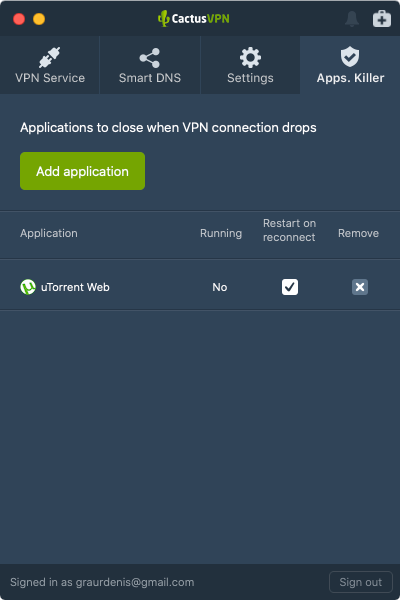Open the Settings tab label
400x600 pixels.
(250, 78)
